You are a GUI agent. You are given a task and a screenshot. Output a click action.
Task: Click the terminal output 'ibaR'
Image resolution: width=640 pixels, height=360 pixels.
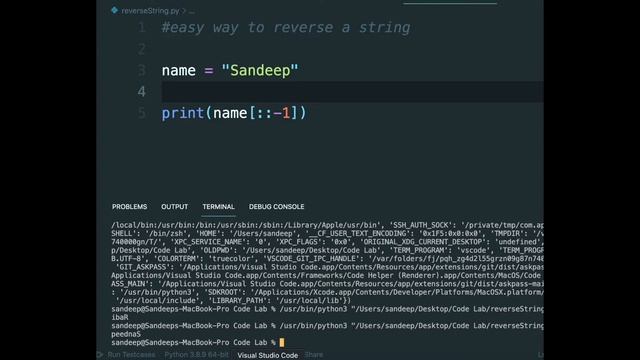(120, 317)
